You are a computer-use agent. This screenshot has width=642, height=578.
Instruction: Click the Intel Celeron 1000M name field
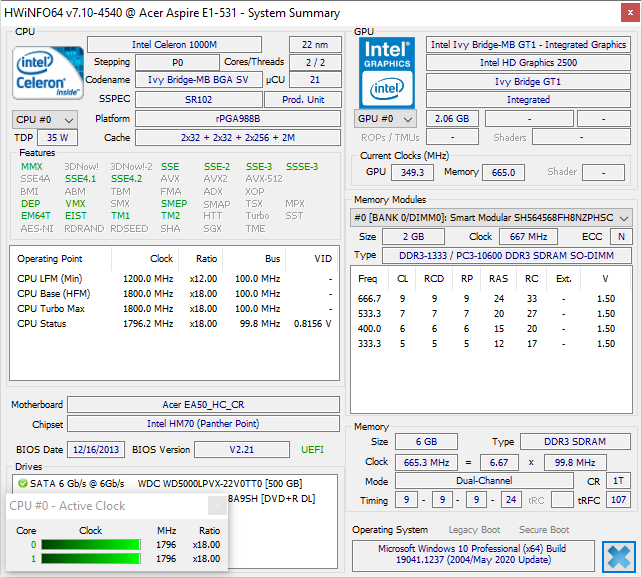click(x=174, y=45)
